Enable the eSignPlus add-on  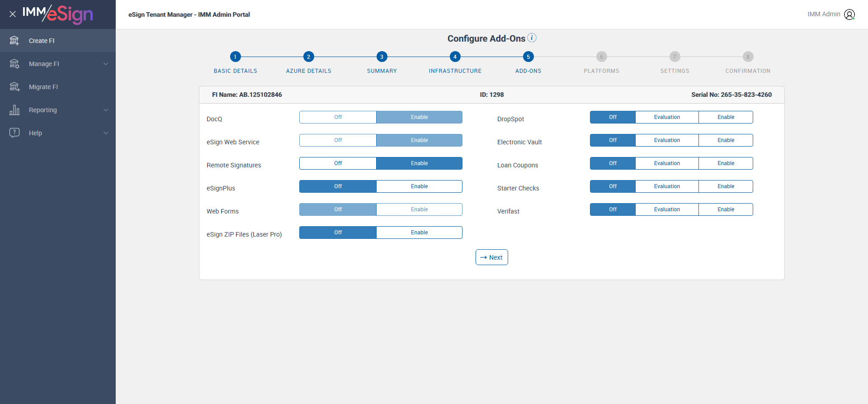[x=419, y=186]
